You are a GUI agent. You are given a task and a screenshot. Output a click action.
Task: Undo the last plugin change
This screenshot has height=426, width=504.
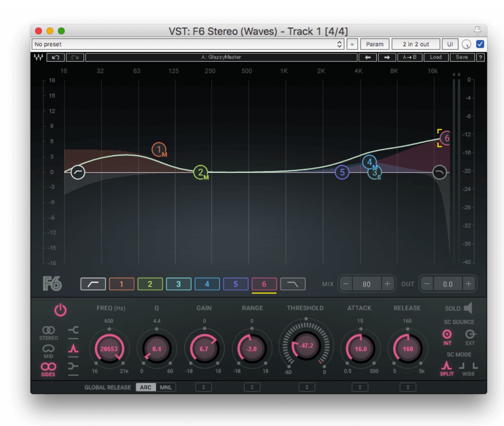coord(56,57)
